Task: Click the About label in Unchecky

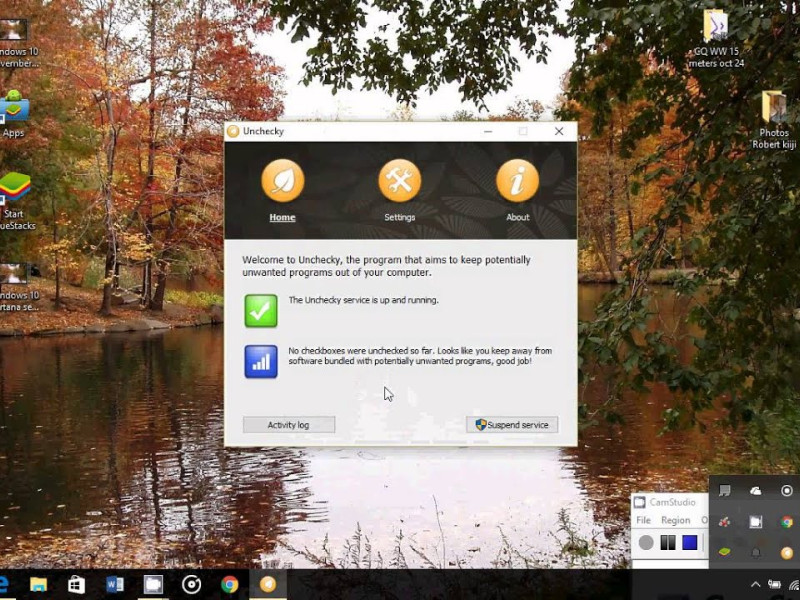Action: click(x=517, y=217)
